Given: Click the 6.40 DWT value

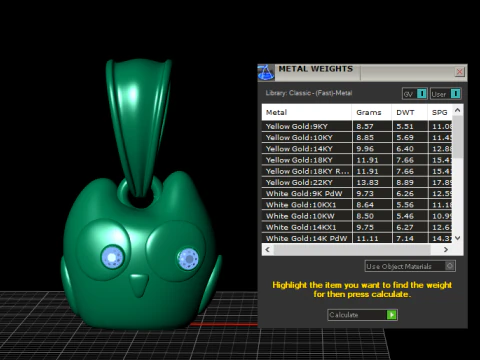Looking at the screenshot, I should (405, 149).
